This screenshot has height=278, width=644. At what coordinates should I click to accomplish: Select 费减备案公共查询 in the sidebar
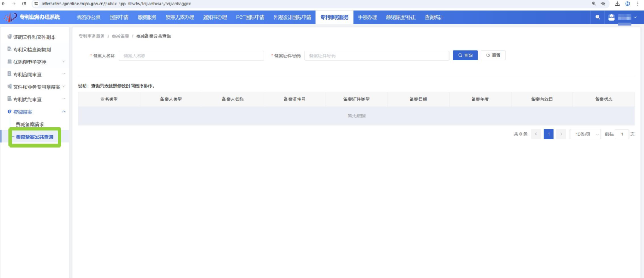pyautogui.click(x=34, y=137)
